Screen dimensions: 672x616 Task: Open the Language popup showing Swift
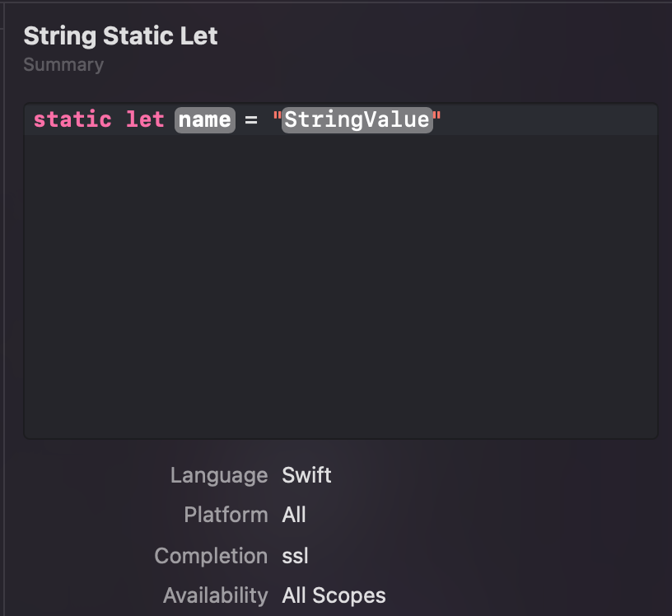[306, 475]
